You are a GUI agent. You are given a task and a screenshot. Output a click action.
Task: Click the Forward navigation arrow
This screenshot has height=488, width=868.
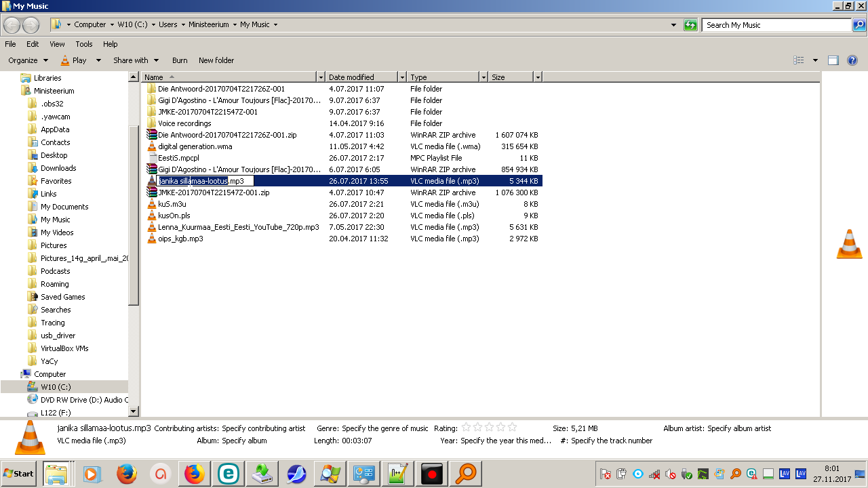[x=31, y=25]
